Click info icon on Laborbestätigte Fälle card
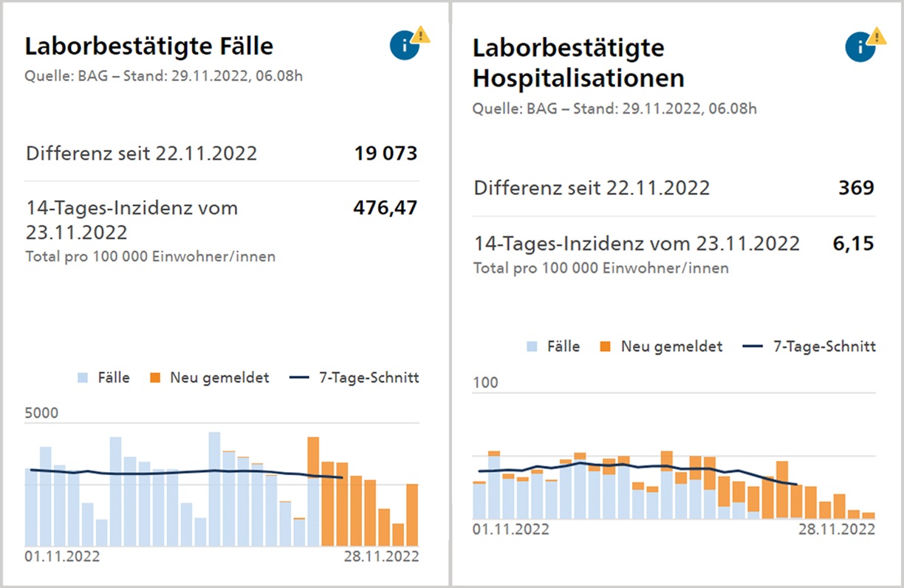This screenshot has width=904, height=588. [403, 47]
